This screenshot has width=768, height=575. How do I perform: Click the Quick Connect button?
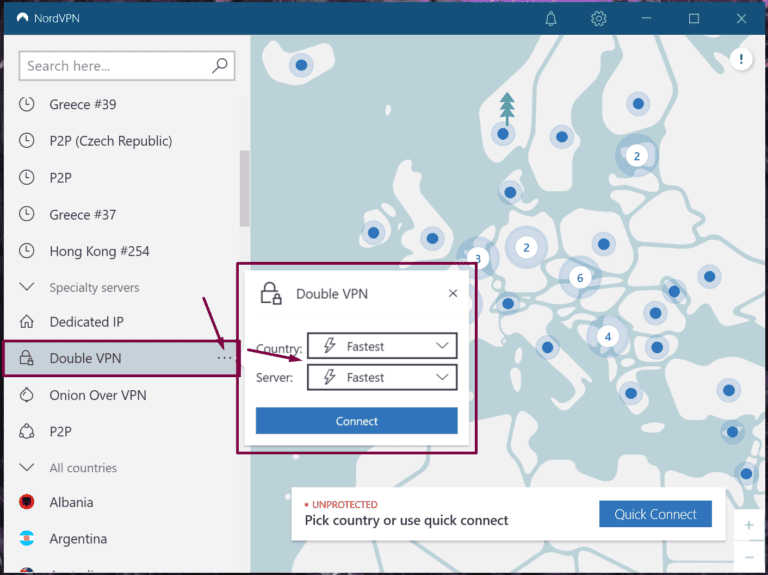click(655, 514)
